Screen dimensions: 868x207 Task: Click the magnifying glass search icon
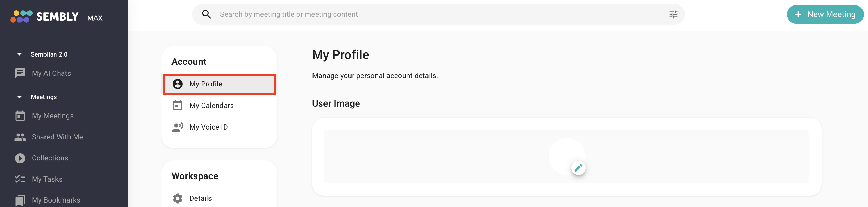[x=206, y=14]
